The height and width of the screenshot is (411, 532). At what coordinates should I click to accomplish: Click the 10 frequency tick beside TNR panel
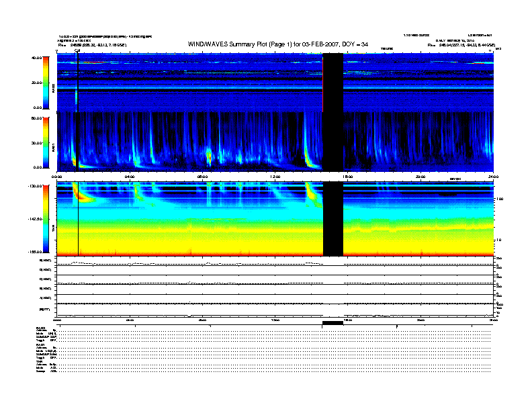(x=498, y=240)
